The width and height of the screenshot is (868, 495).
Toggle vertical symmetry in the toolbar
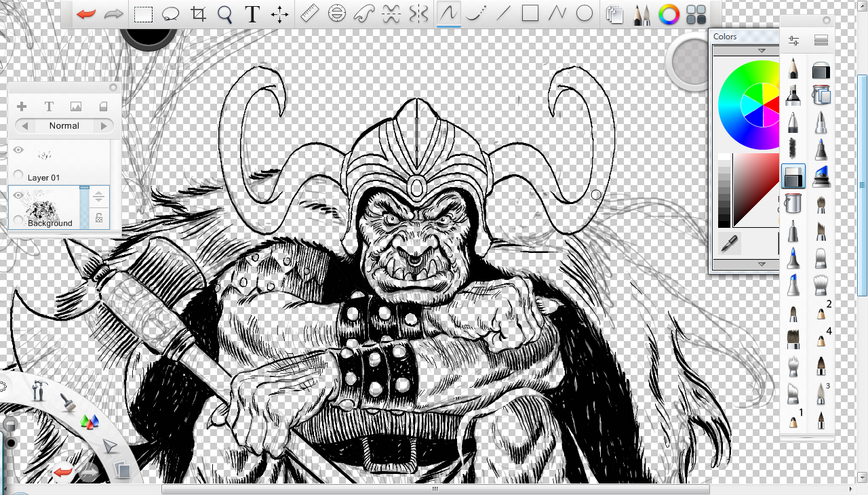click(x=420, y=14)
